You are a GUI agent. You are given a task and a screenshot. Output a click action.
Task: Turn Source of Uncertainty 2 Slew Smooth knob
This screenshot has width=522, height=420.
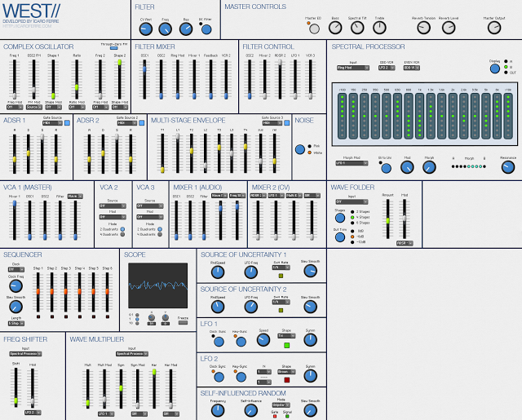(310, 307)
